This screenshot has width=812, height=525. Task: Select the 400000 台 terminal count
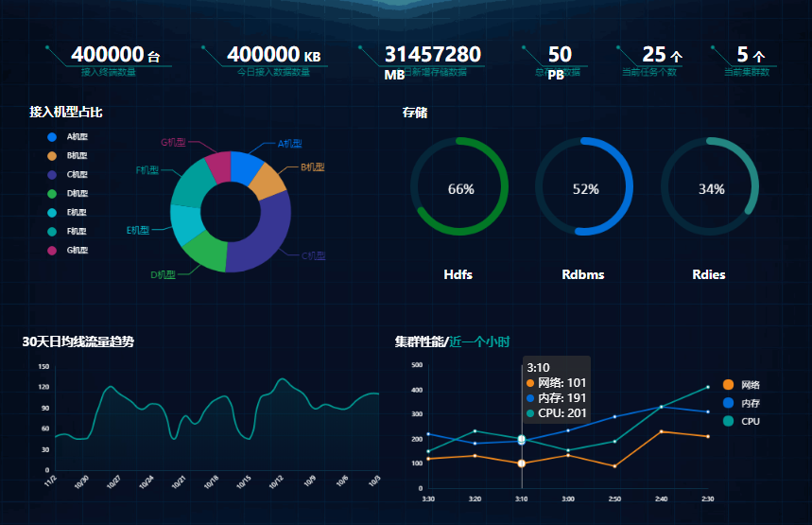pos(115,55)
